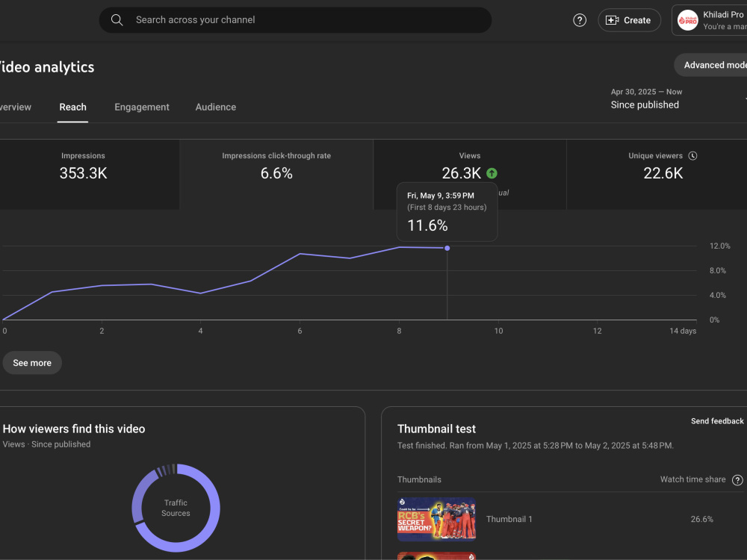The height and width of the screenshot is (560, 747).
Task: Click the Send feedback link
Action: [x=717, y=421]
